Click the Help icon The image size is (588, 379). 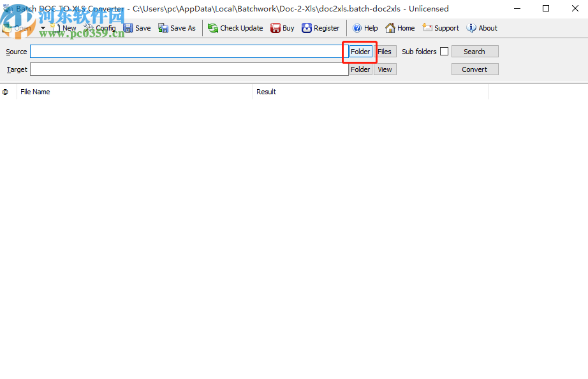click(x=365, y=28)
